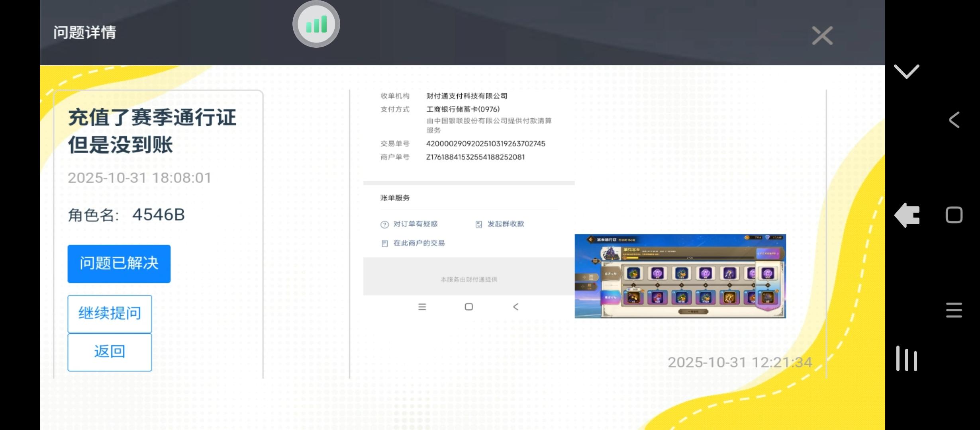The height and width of the screenshot is (430, 980).
Task: Select the 交易单号 number in receipt
Action: click(x=485, y=144)
